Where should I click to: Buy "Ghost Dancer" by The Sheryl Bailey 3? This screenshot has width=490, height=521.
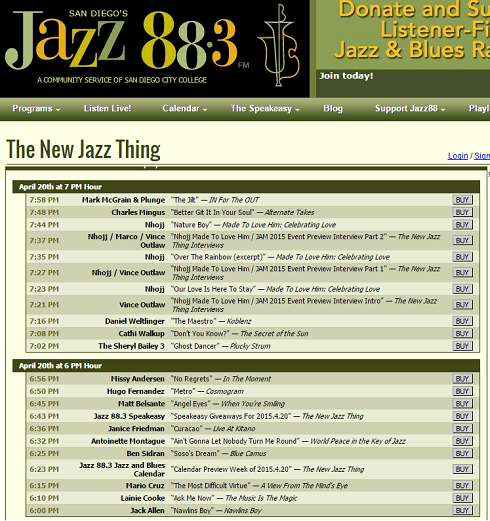(462, 346)
